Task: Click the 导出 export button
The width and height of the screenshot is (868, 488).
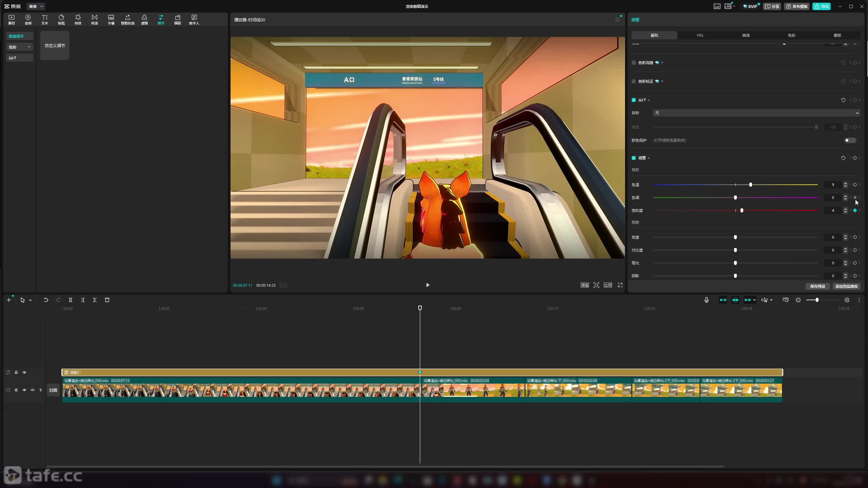Action: pos(822,6)
